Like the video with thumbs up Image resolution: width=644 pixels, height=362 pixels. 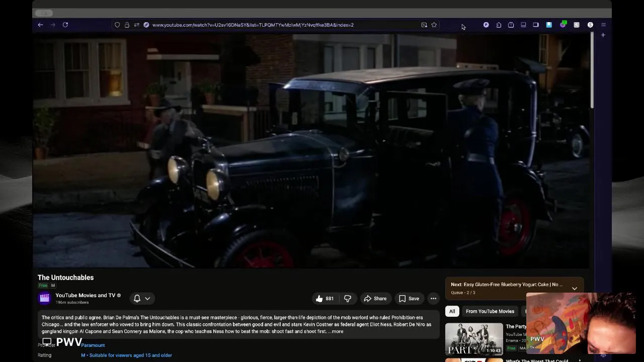pos(325,299)
